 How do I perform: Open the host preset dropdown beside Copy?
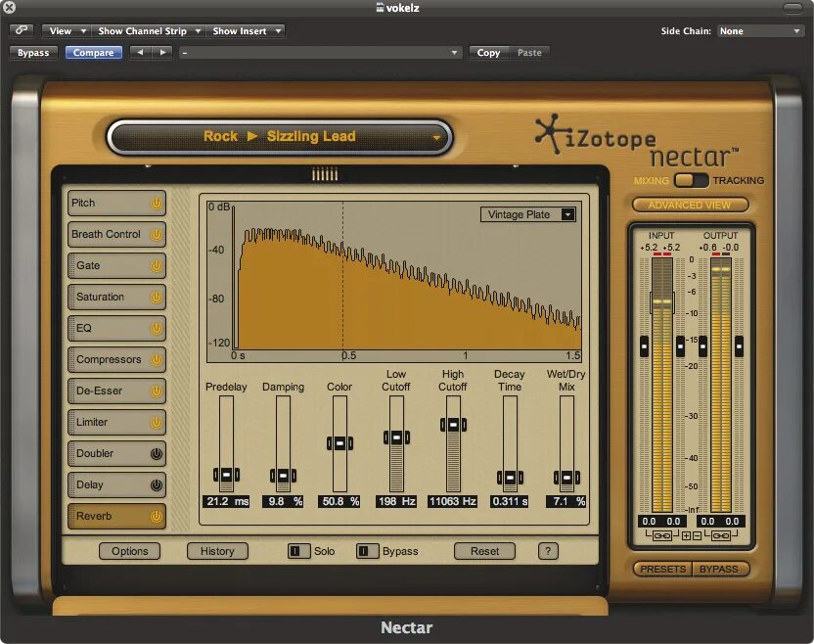pos(320,53)
